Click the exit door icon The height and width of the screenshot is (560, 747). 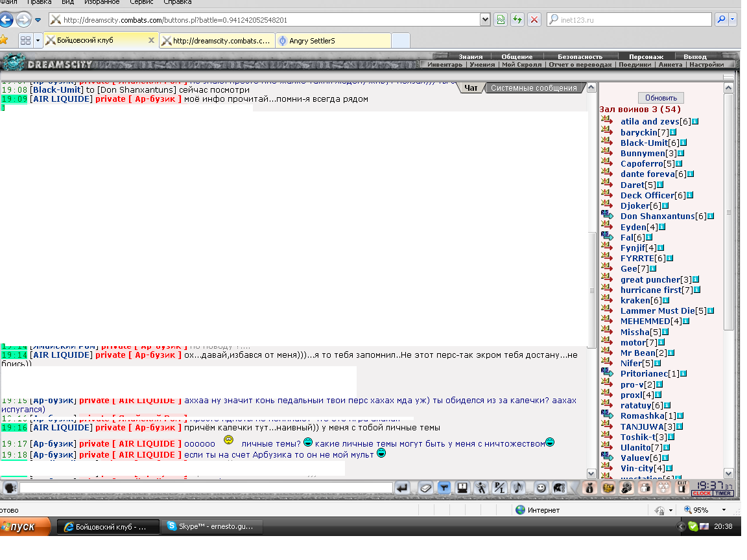(x=682, y=487)
